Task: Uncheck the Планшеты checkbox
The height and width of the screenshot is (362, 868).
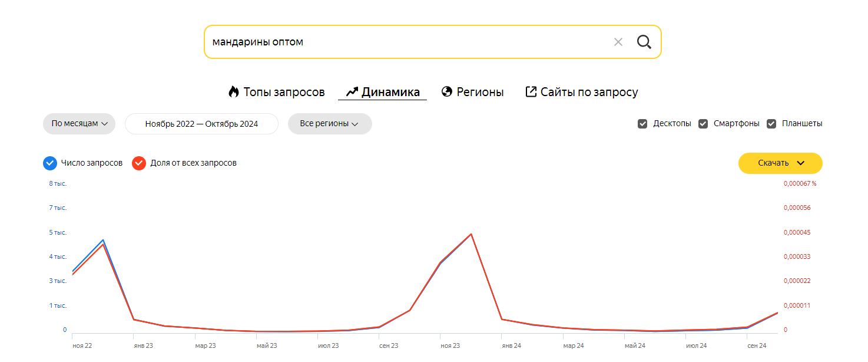Action: pyautogui.click(x=771, y=124)
